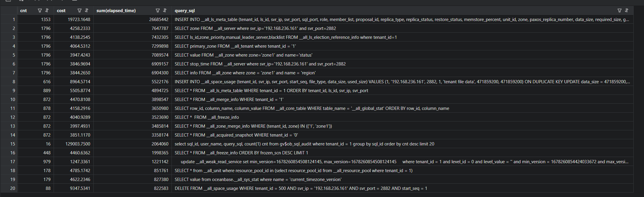Sort by the cost column
This screenshot has width=644, height=197.
86,10
